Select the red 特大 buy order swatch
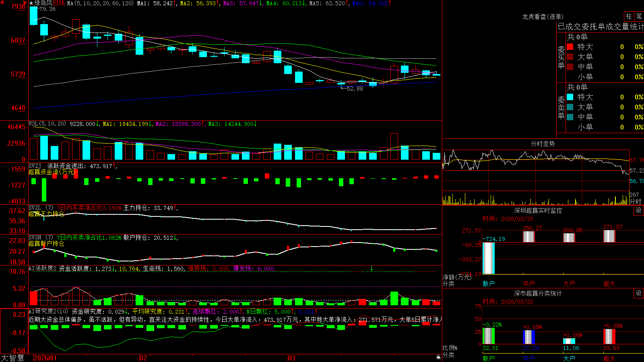The height and width of the screenshot is (362, 644). click(x=570, y=47)
